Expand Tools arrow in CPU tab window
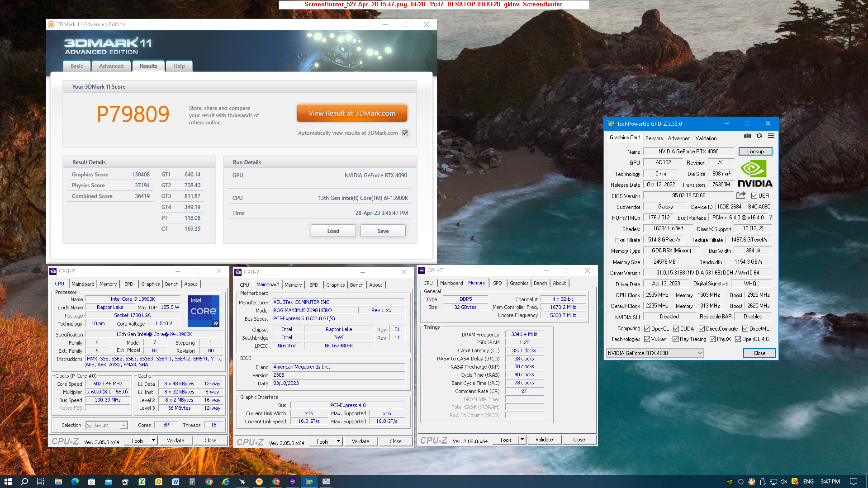This screenshot has height=488, width=868. coord(153,441)
